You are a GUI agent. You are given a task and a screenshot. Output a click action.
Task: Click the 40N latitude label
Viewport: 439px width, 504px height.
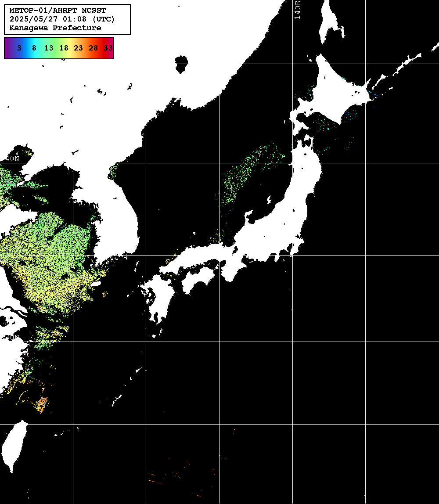[12, 159]
